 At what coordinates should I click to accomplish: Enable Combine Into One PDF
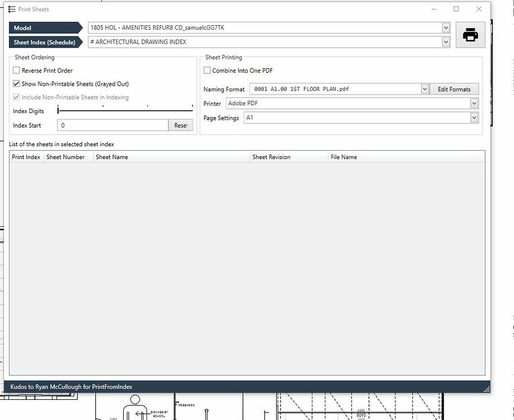point(207,70)
